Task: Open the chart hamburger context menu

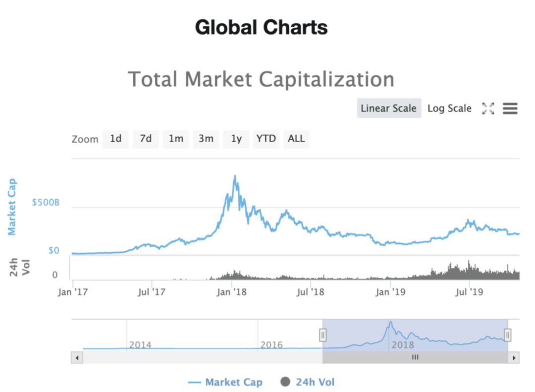Action: pos(510,109)
